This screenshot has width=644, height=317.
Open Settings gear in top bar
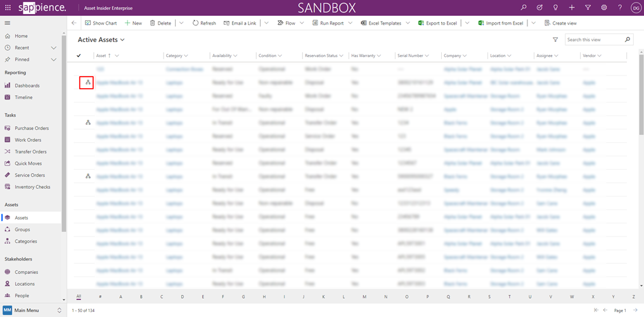tap(603, 8)
